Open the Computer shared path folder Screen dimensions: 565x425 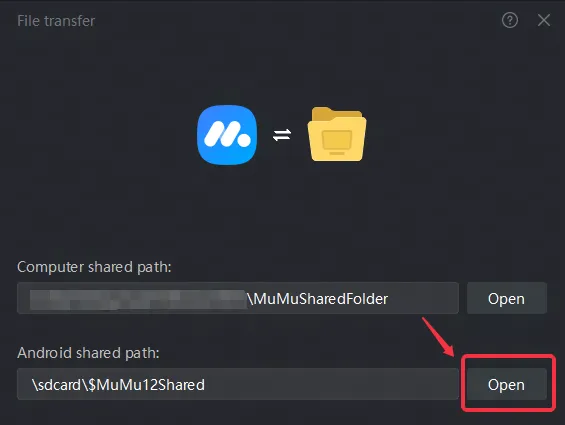[507, 298]
